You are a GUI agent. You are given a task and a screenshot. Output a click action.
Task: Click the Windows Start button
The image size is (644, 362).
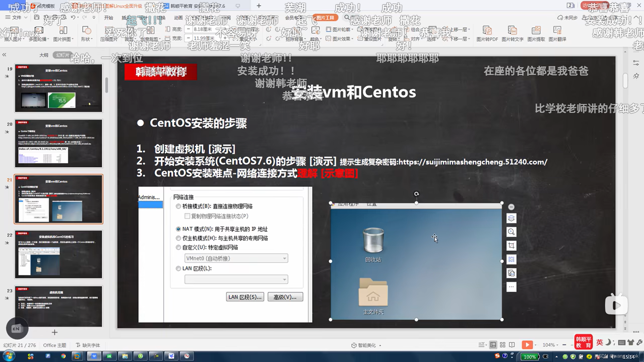9,356
